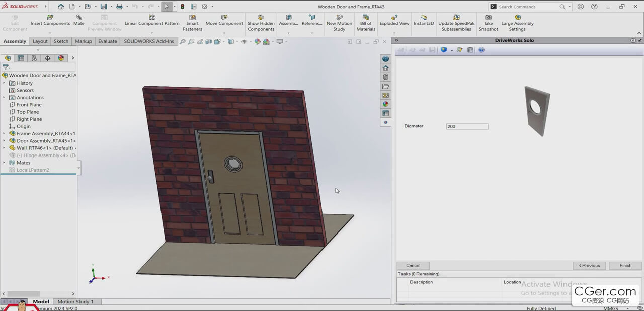This screenshot has width=644, height=311.
Task: Click the Rebuild traffic light icon
Action: point(182,7)
